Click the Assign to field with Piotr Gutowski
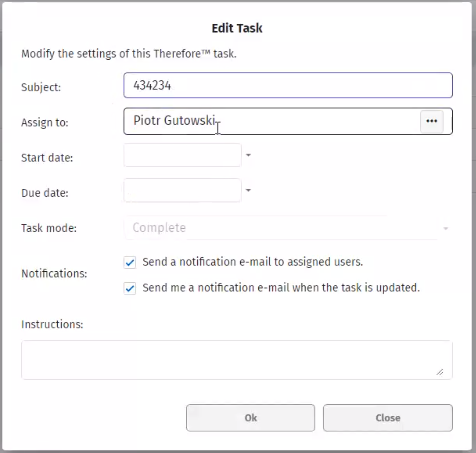 tap(271, 121)
